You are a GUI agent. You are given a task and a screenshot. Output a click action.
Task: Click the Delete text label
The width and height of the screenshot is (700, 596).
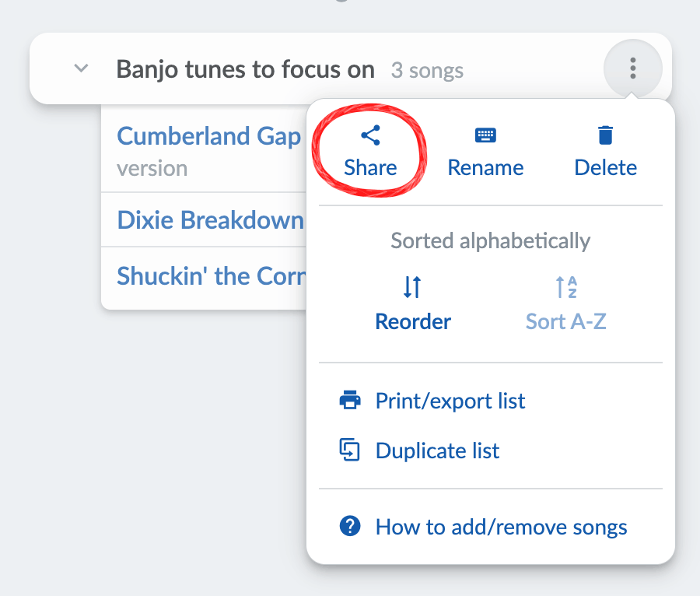pos(606,168)
